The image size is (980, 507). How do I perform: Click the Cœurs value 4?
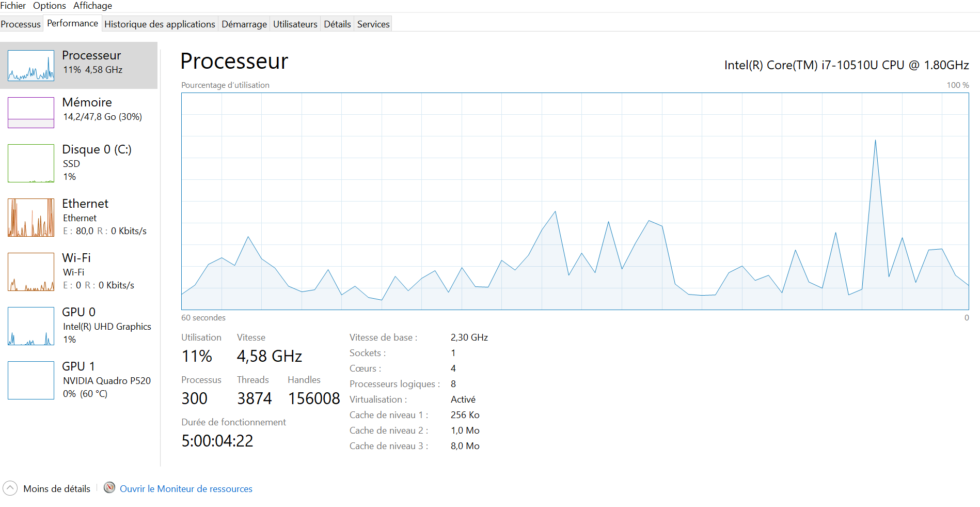coord(453,368)
